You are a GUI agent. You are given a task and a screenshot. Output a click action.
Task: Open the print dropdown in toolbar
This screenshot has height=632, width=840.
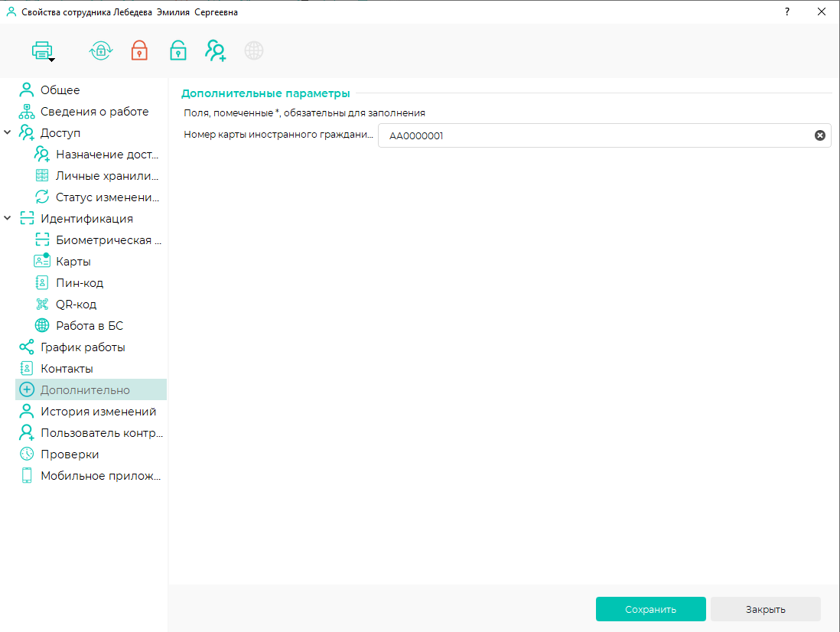(x=43, y=52)
